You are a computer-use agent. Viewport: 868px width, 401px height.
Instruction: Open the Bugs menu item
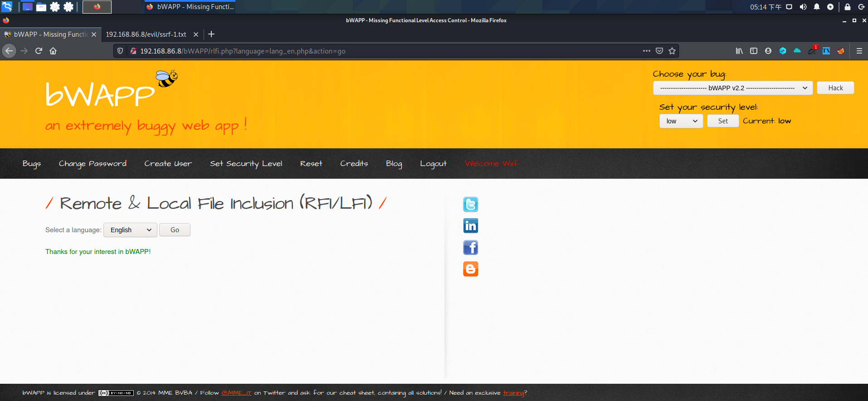(x=32, y=164)
